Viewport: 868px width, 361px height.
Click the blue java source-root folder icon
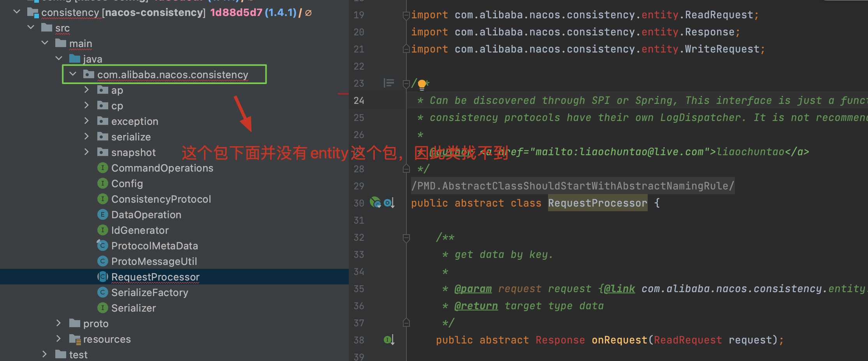tap(75, 58)
